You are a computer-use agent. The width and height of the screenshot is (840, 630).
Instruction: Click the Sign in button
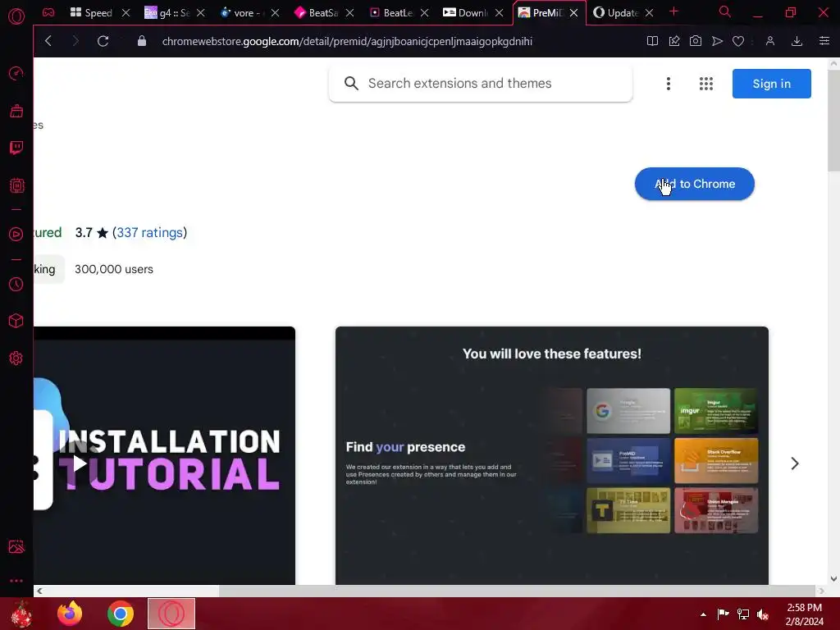[771, 84]
